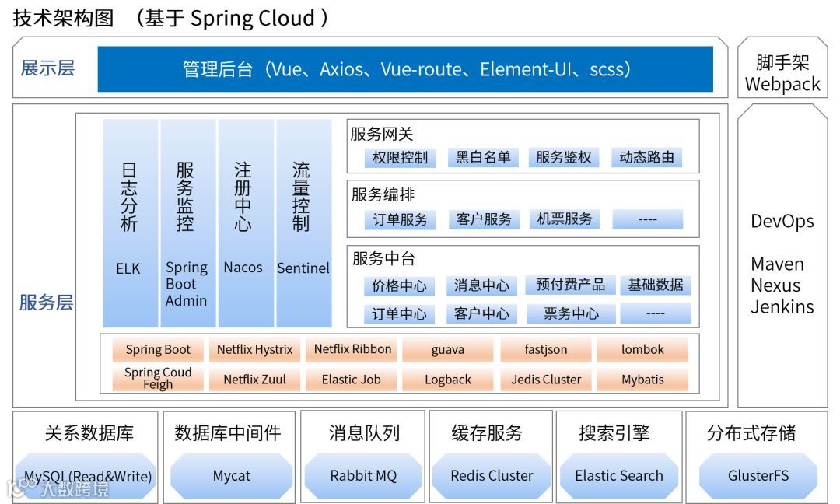Click the 缓存服务 heading
Image resolution: width=840 pixels, height=504 pixels.
486,432
